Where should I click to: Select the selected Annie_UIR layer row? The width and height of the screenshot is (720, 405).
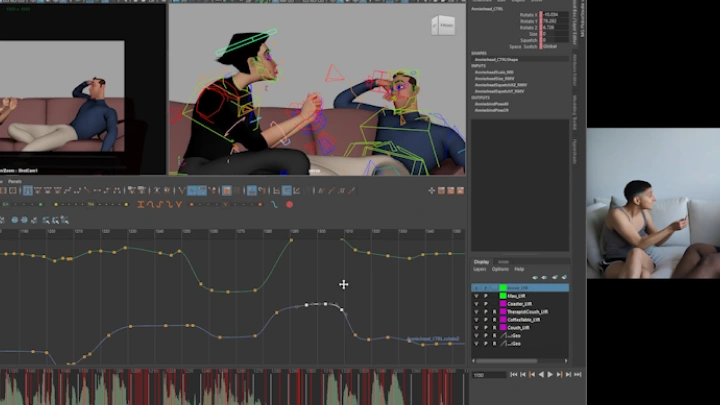pyautogui.click(x=520, y=288)
